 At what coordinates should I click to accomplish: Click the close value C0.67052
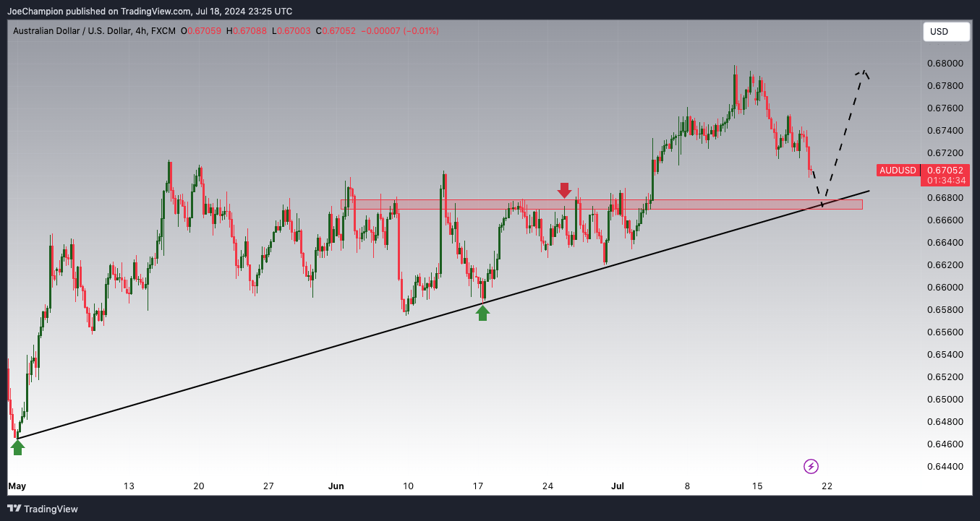point(336,31)
